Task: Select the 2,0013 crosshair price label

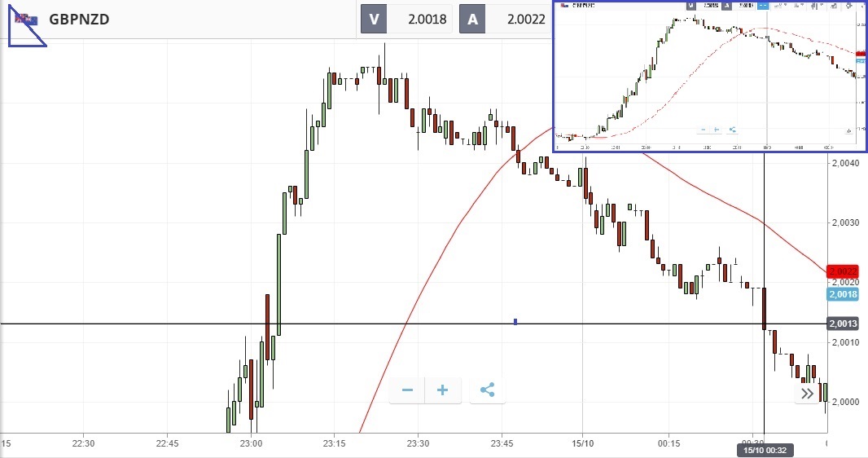Action: (843, 324)
